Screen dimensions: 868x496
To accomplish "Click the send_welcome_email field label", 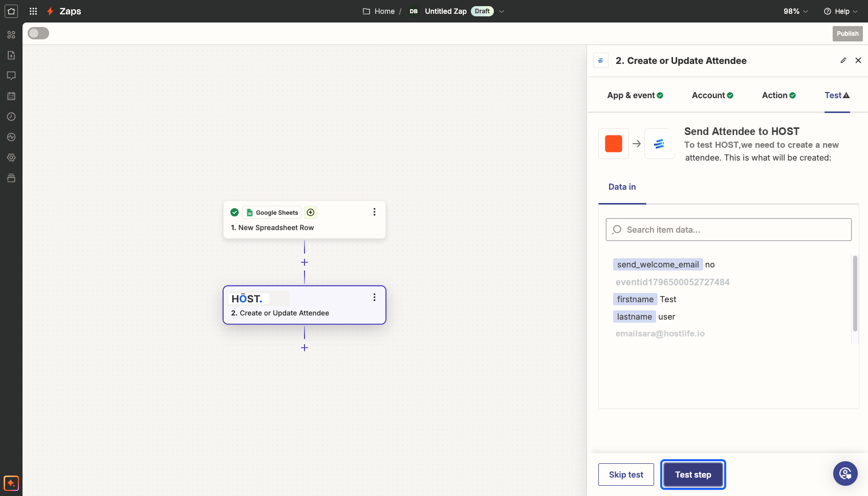I will pyautogui.click(x=658, y=264).
